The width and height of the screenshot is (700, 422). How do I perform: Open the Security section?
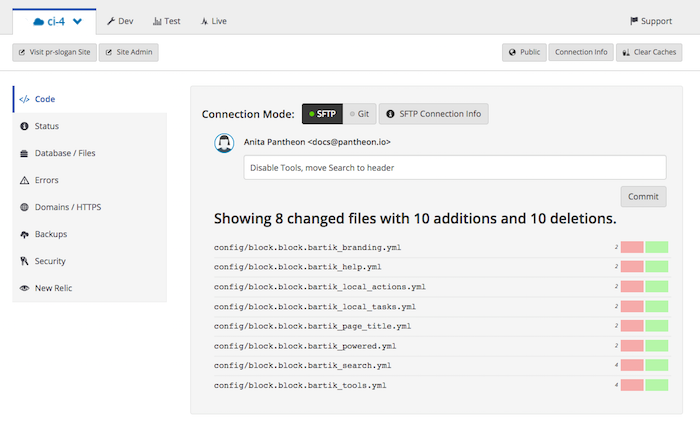pos(89,261)
